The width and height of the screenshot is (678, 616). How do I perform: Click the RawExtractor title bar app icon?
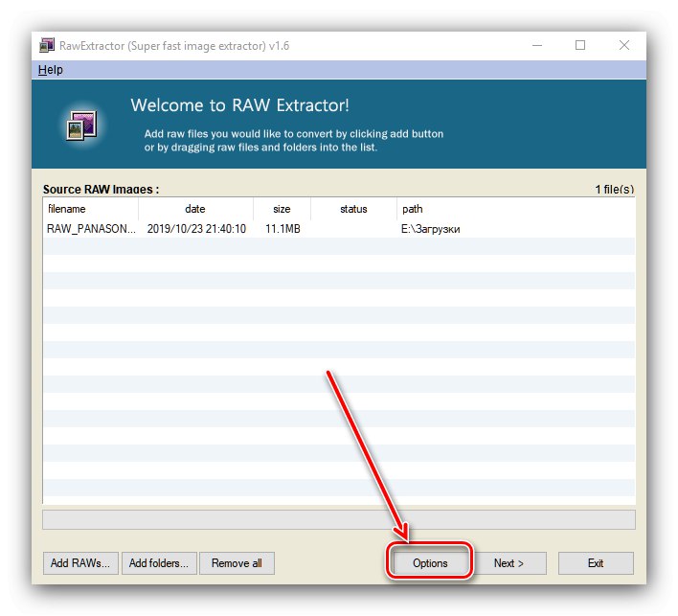47,45
